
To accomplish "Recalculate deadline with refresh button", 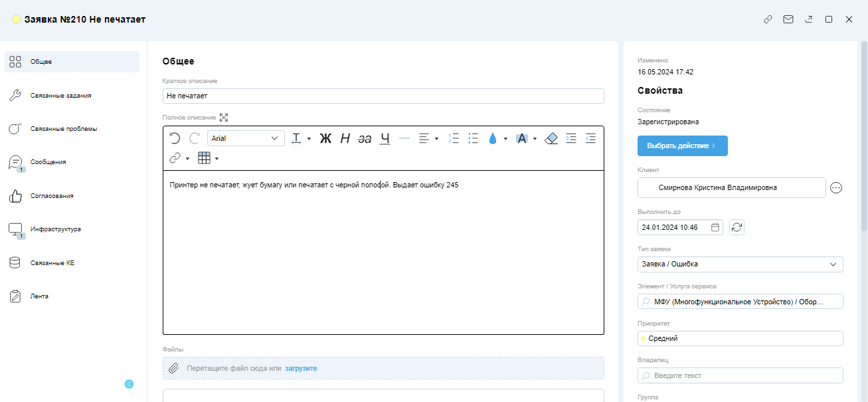I will [737, 227].
